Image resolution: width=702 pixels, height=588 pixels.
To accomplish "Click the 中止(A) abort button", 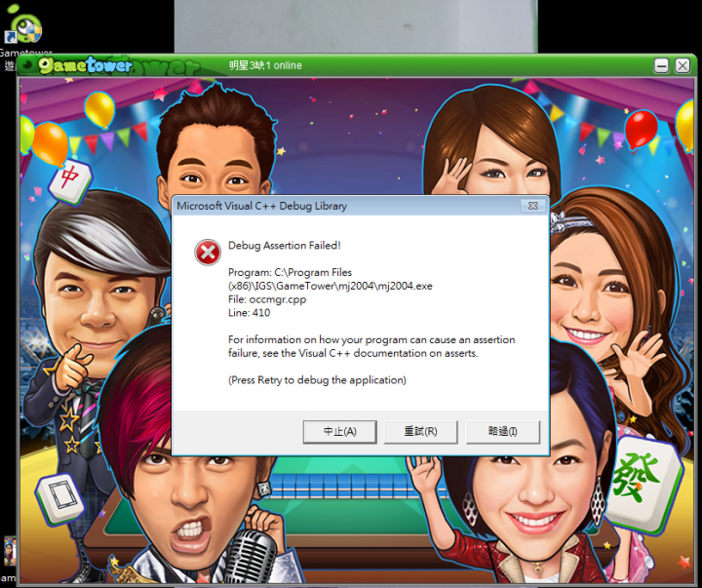I will pyautogui.click(x=340, y=432).
